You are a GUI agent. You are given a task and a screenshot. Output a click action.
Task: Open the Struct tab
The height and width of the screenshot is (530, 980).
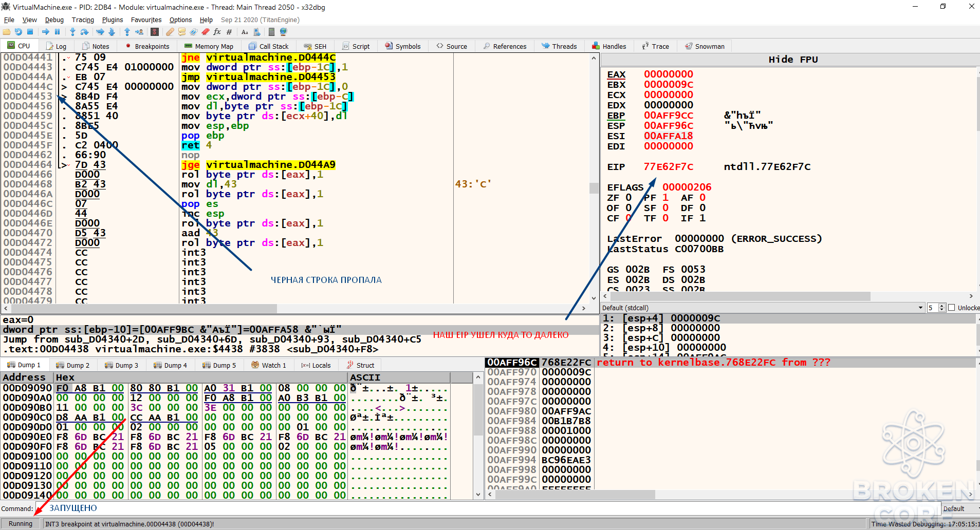[x=361, y=365]
